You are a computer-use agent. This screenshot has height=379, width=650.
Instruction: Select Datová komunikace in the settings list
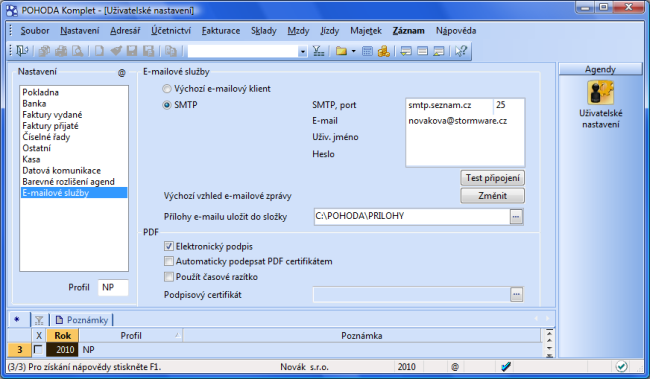pos(61,170)
